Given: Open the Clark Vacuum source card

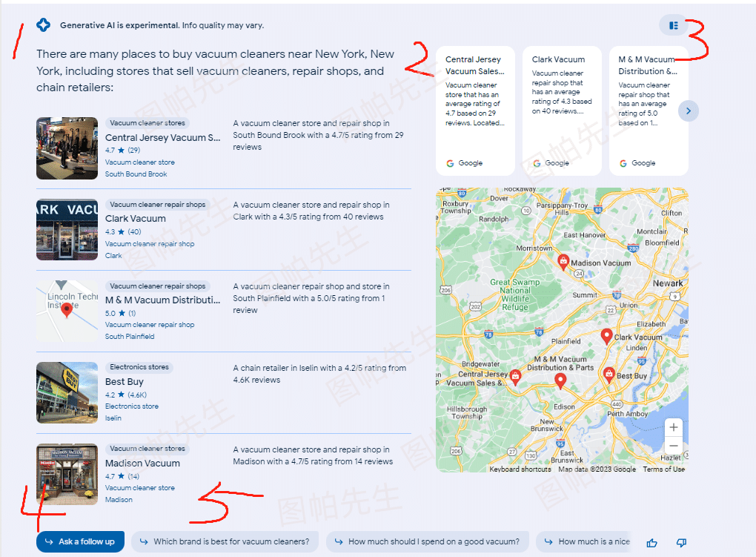Looking at the screenshot, I should point(562,111).
